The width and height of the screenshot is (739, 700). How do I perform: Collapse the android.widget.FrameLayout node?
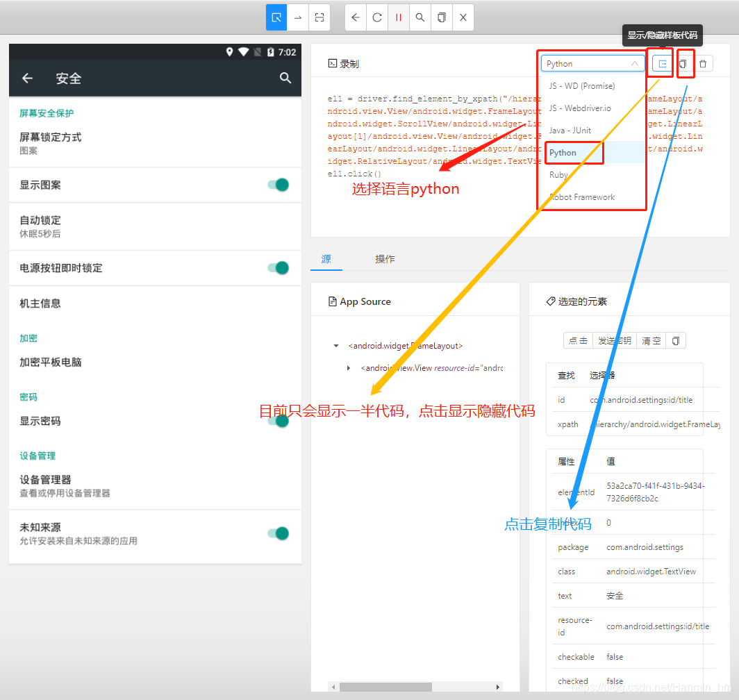coord(336,345)
